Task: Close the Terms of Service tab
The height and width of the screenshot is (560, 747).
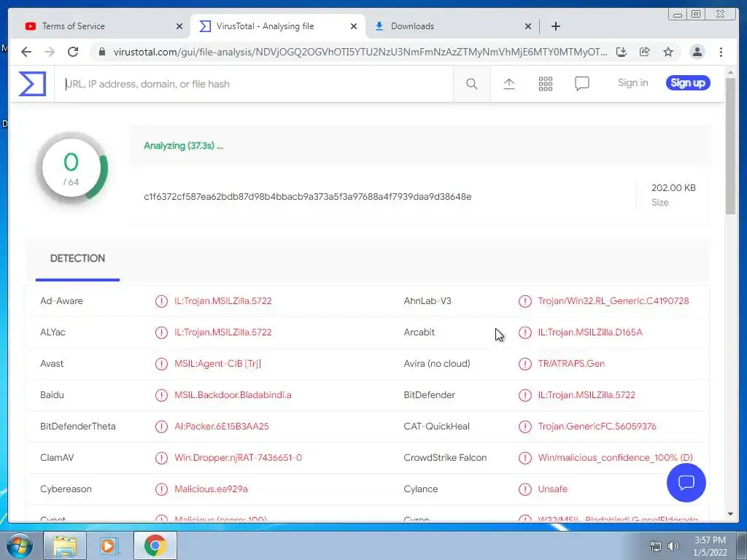Action: [x=179, y=26]
